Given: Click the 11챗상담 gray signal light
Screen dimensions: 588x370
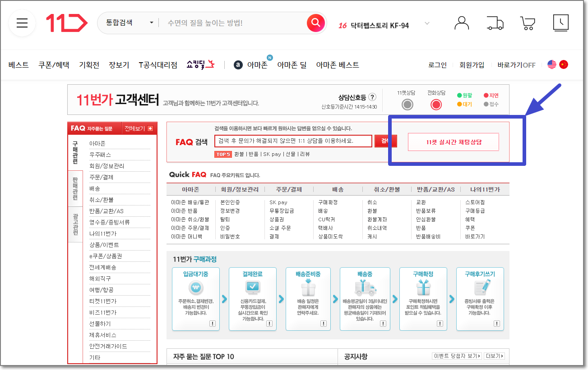Looking at the screenshot, I should click(x=407, y=105).
